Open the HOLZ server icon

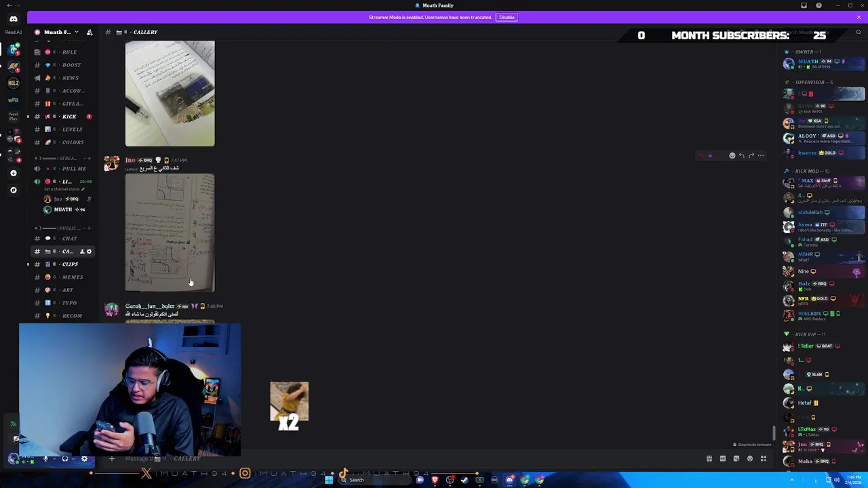(x=13, y=83)
